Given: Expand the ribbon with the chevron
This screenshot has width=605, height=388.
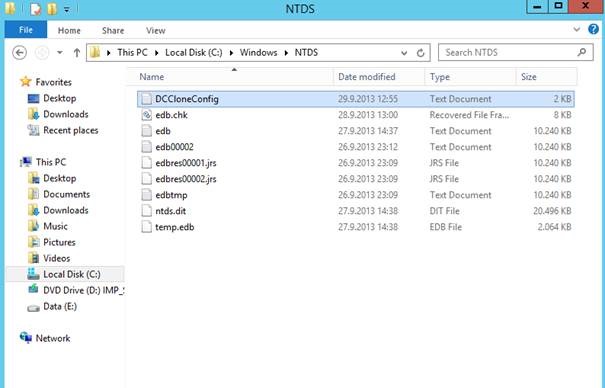Looking at the screenshot, I should pyautogui.click(x=576, y=29).
